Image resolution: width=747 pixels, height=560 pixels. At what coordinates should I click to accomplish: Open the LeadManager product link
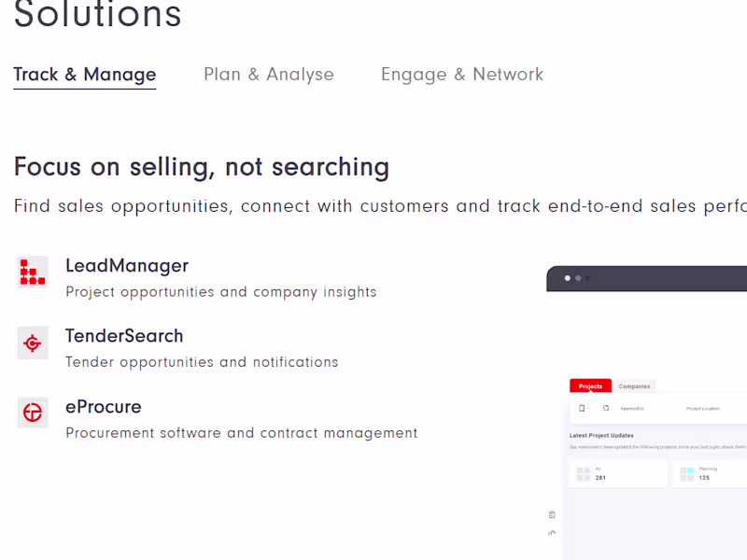click(x=127, y=266)
